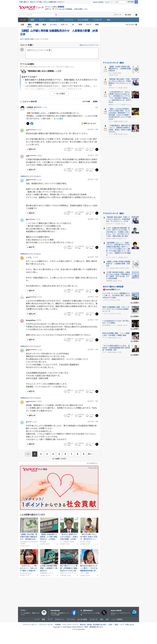This screenshot has width=157, height=644.
Task: Go to comments page 9
Action: 84,454
